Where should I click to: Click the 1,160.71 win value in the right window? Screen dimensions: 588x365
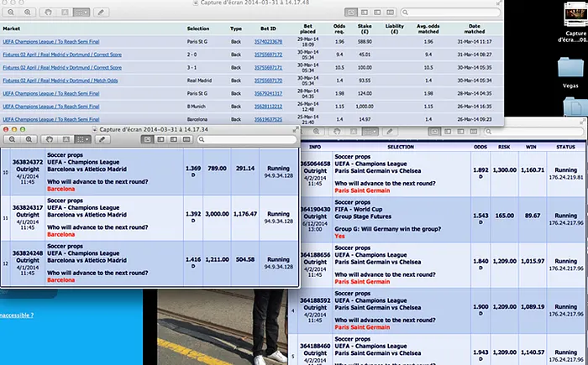point(531,170)
